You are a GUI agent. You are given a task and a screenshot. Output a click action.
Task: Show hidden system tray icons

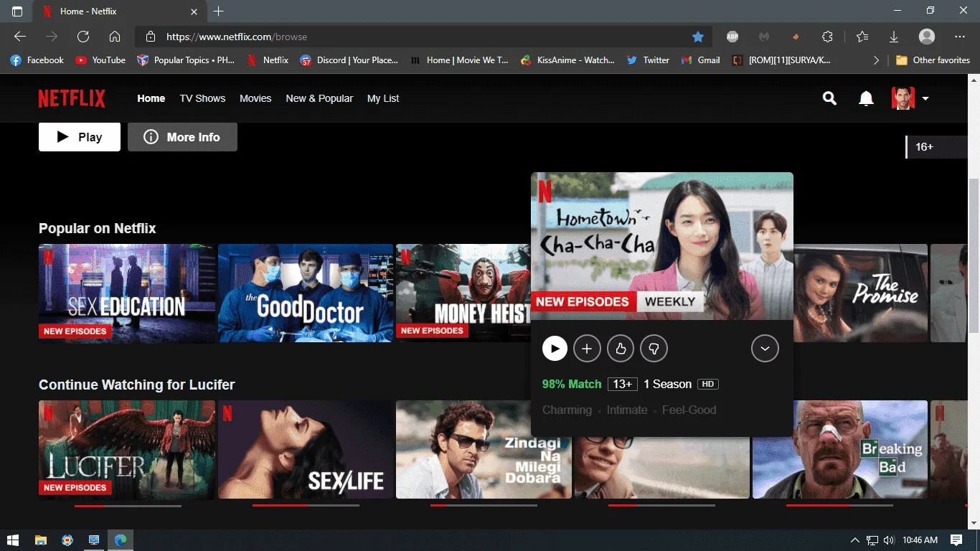pyautogui.click(x=855, y=540)
